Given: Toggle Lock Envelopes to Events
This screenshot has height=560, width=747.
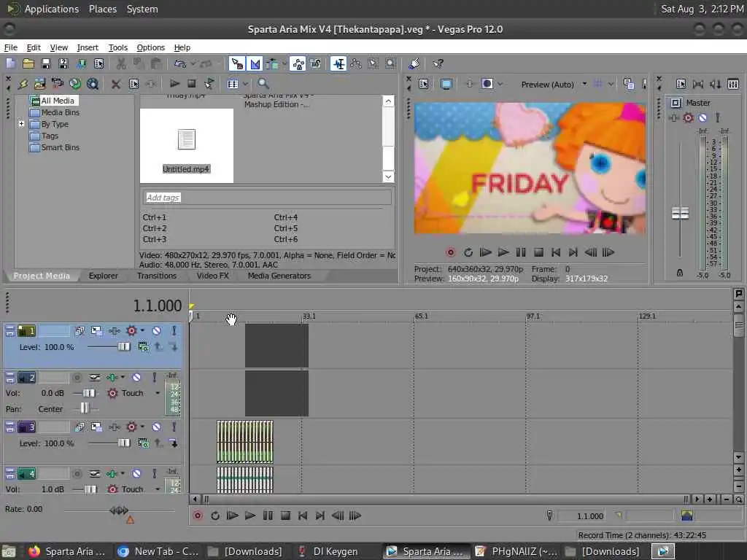Looking at the screenshot, I should tap(298, 63).
